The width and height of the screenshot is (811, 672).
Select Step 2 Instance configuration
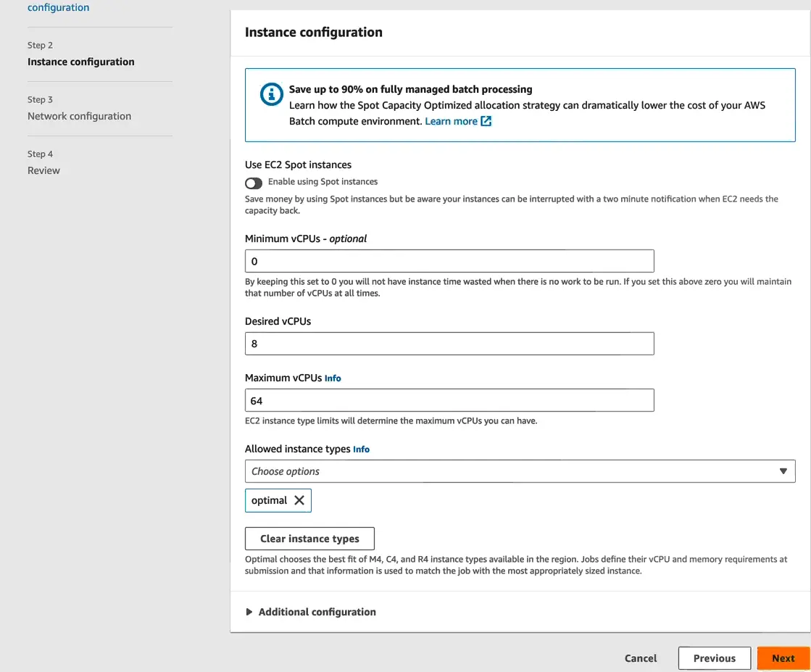80,62
